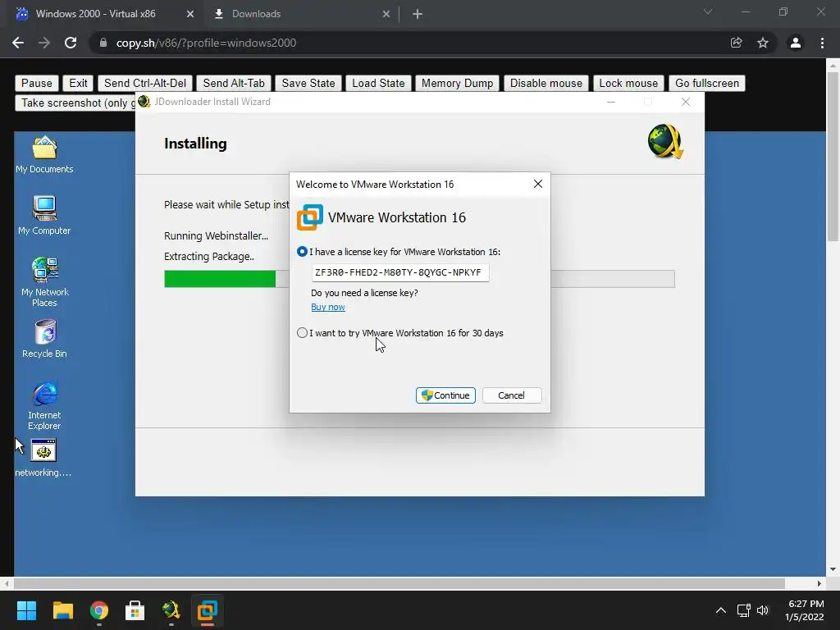Click the Go fullscreen button
The image size is (840, 630).
point(706,83)
